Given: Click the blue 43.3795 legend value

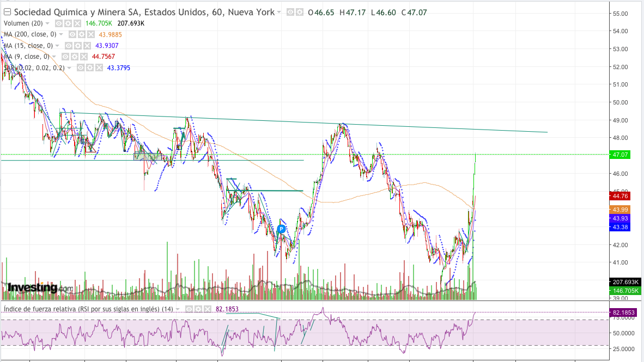Looking at the screenshot, I should pyautogui.click(x=118, y=68).
